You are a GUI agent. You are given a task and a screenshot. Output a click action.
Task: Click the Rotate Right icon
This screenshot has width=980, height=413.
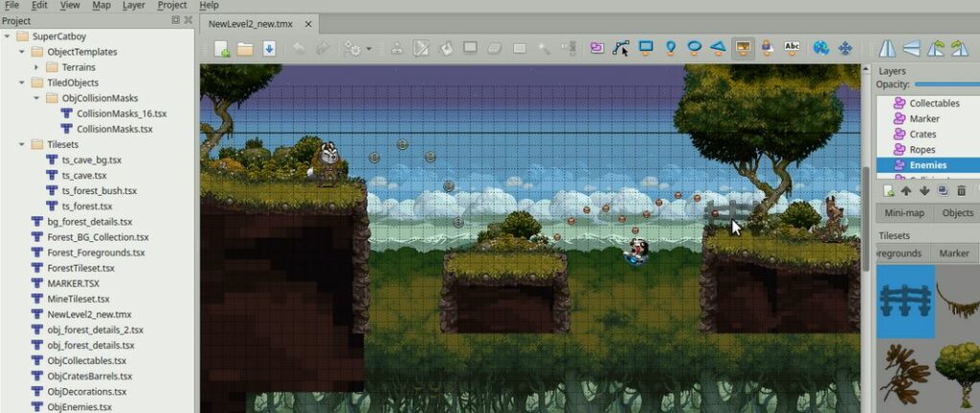(x=959, y=49)
